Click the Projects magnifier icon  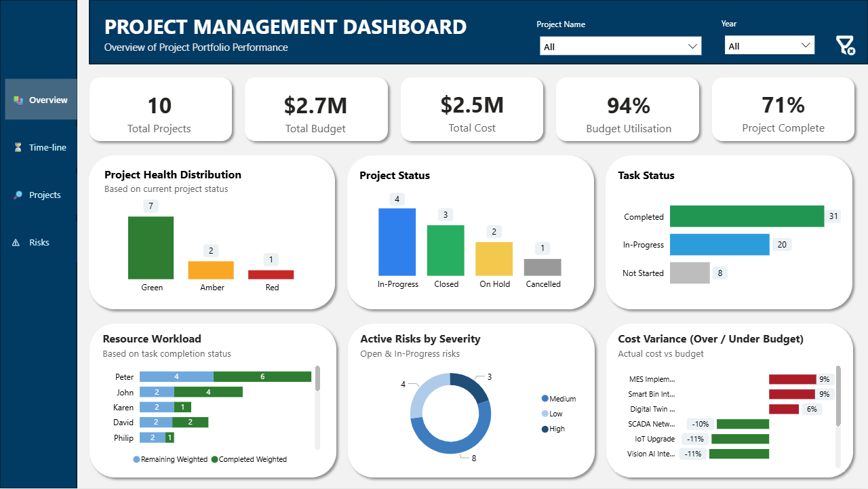tap(18, 195)
